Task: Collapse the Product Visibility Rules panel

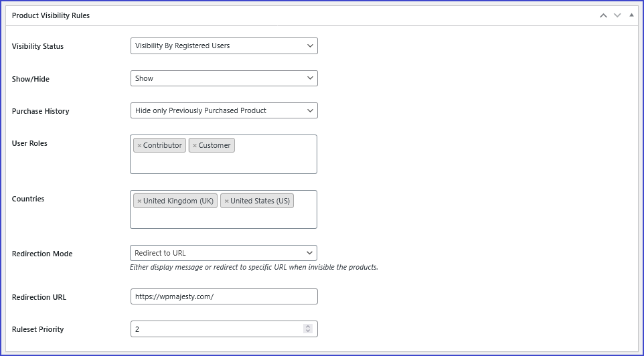Action: click(631, 15)
